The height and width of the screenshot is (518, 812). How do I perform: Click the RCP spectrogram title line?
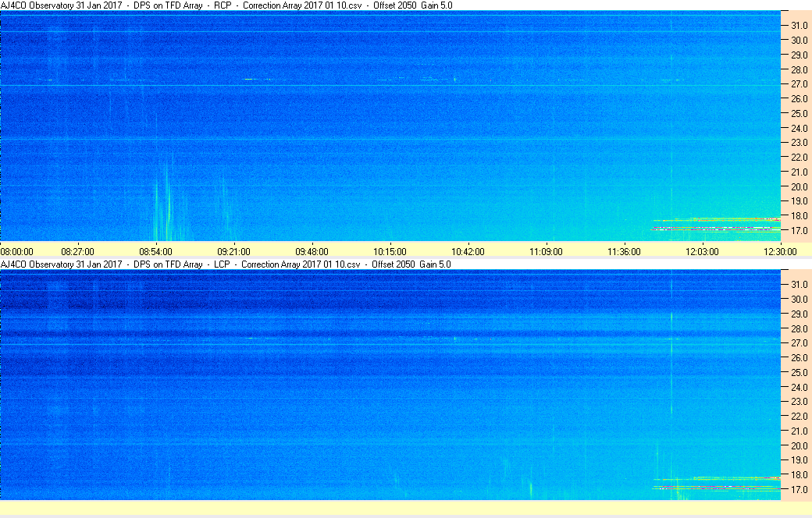pyautogui.click(x=226, y=5)
